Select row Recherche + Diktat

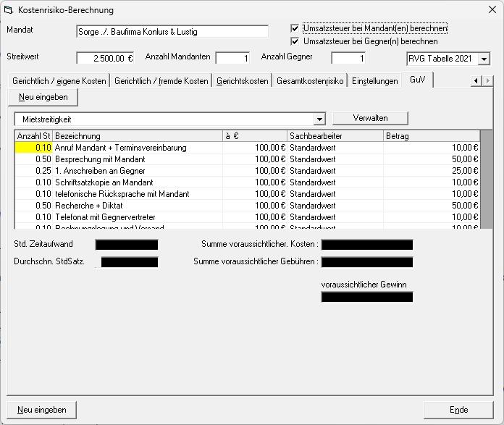pyautogui.click(x=248, y=206)
